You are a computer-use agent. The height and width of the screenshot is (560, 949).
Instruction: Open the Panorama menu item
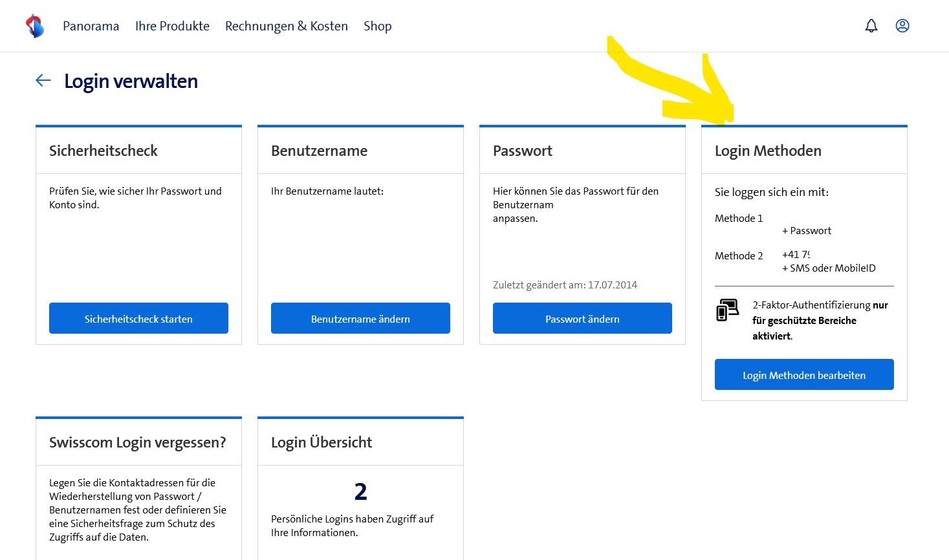pyautogui.click(x=91, y=27)
